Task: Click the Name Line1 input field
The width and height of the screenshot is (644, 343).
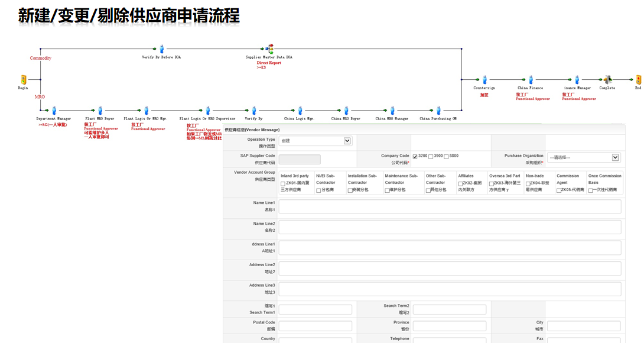Action: click(450, 206)
